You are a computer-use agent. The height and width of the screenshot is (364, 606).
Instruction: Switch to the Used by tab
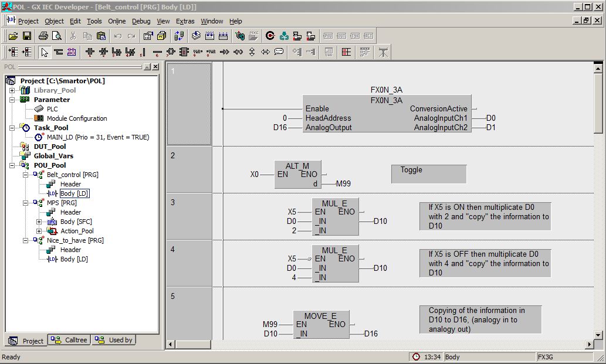(114, 340)
